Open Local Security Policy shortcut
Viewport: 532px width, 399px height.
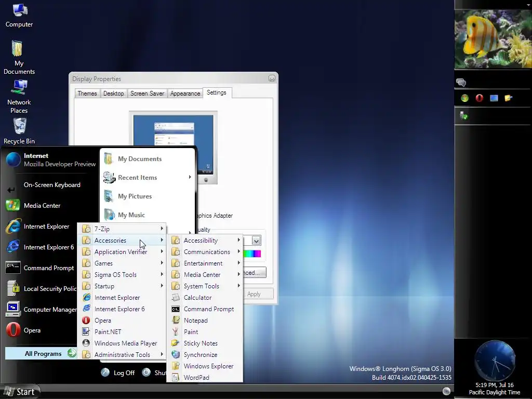[x=41, y=289]
